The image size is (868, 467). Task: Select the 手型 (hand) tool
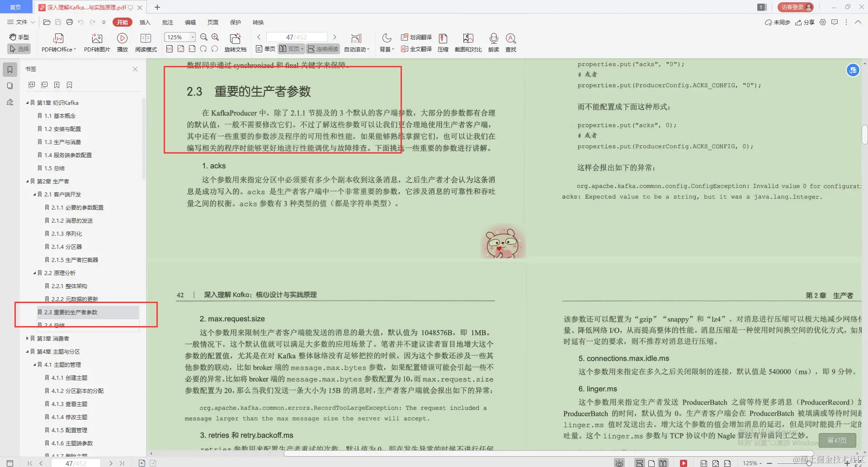coord(19,37)
